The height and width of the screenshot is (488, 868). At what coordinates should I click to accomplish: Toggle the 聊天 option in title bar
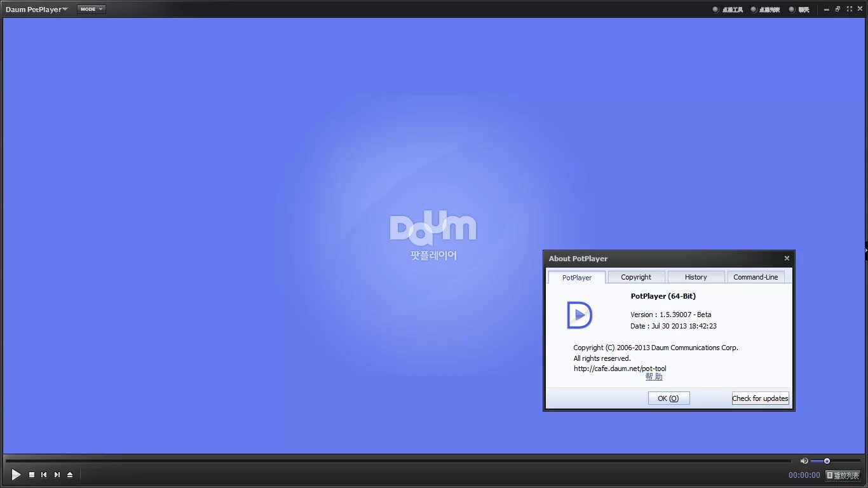click(x=799, y=10)
